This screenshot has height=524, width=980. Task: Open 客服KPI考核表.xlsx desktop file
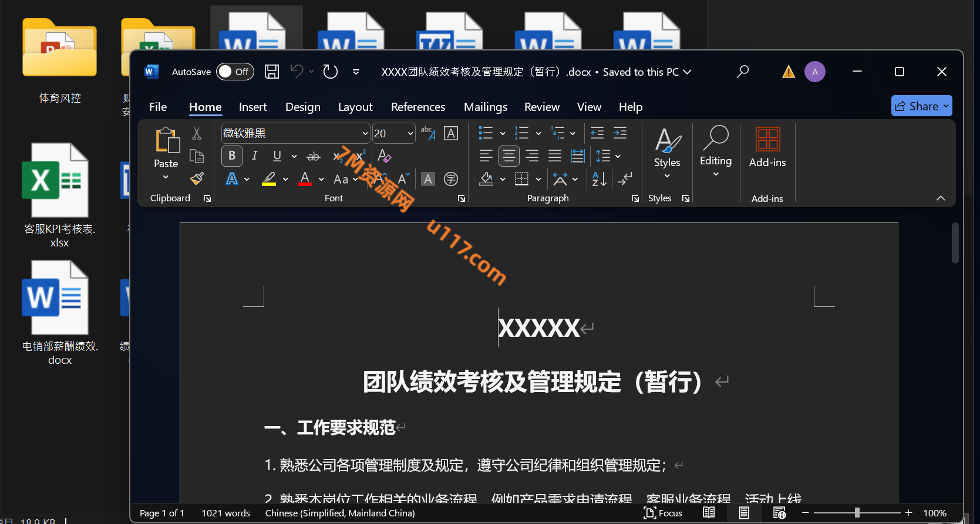point(56,195)
